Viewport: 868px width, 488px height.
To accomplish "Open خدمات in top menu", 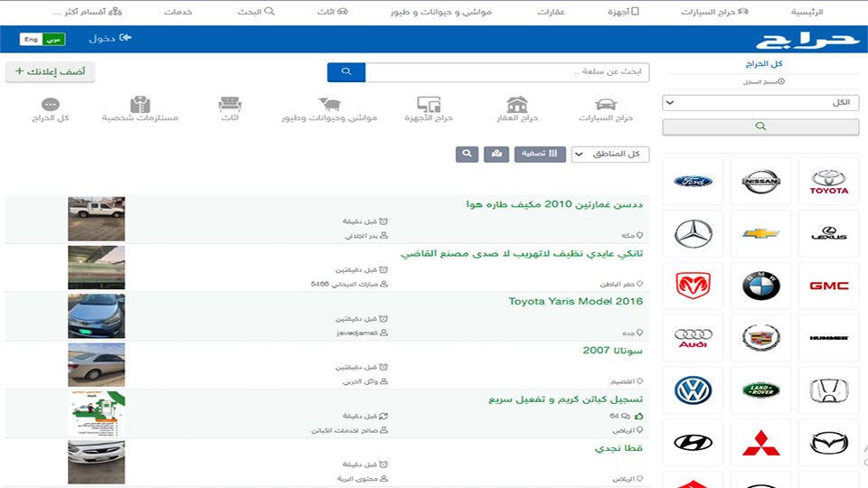I will tap(178, 12).
